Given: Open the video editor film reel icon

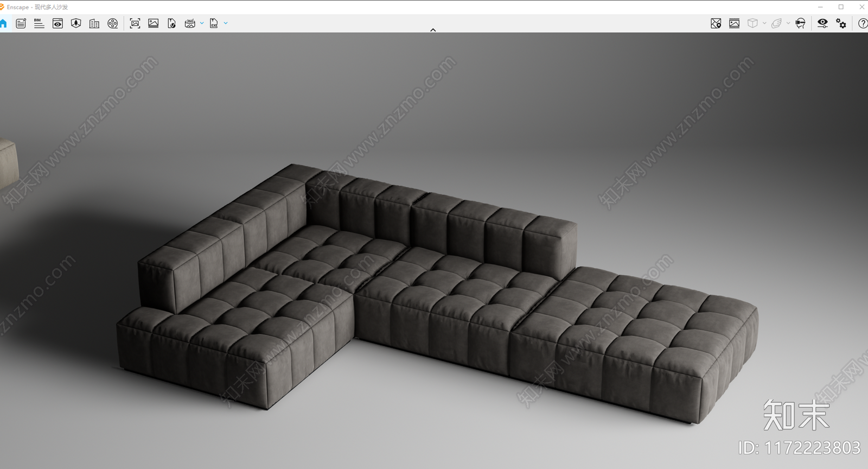Looking at the screenshot, I should point(113,23).
